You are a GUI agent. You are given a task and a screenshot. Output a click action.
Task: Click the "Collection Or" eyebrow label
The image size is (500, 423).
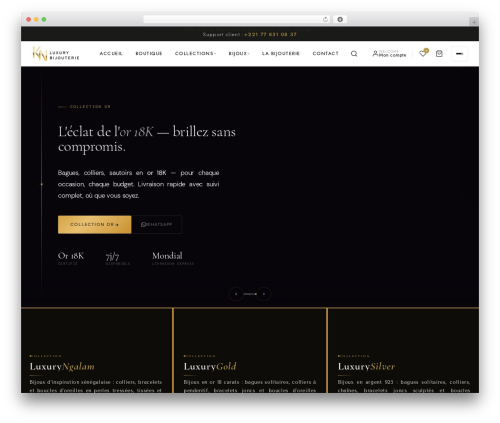[x=90, y=107]
